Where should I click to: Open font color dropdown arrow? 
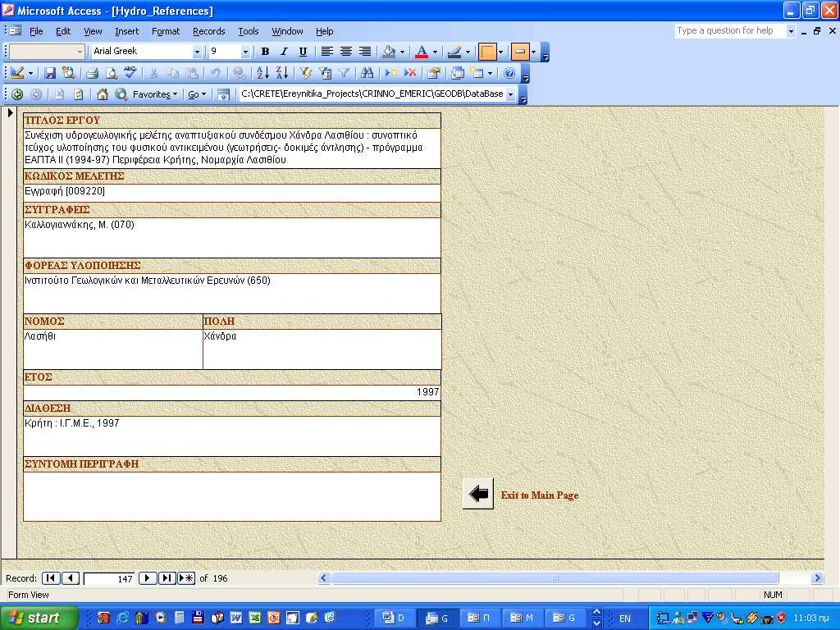pyautogui.click(x=435, y=52)
